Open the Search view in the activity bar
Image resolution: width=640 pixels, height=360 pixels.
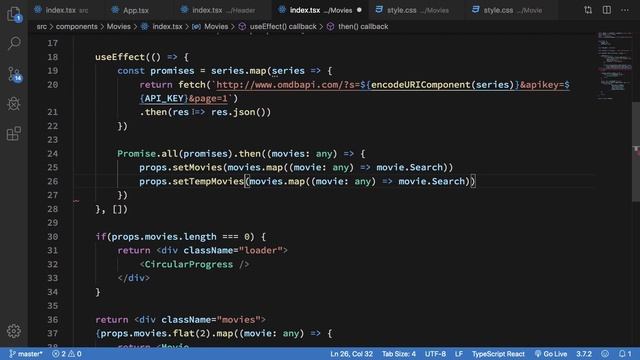tap(14, 42)
